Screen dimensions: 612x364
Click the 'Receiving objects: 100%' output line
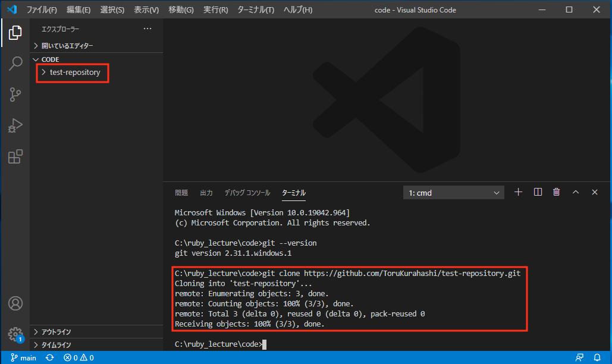tap(249, 324)
